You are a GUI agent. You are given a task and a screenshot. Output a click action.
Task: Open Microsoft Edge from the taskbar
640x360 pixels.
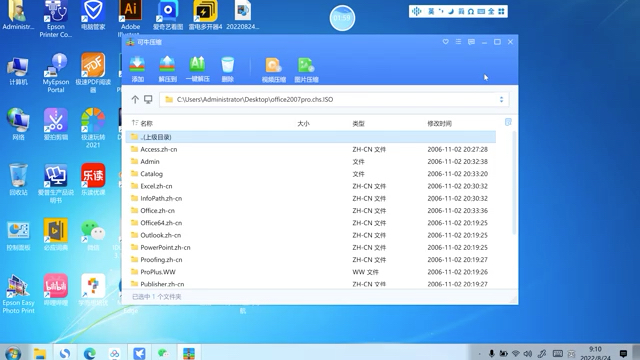pyautogui.click(x=90, y=353)
